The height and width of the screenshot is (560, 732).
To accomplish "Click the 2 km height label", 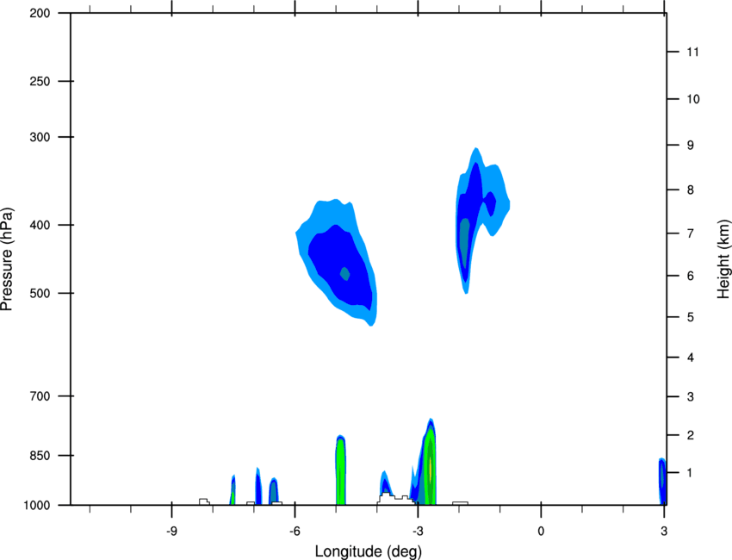I will click(691, 435).
